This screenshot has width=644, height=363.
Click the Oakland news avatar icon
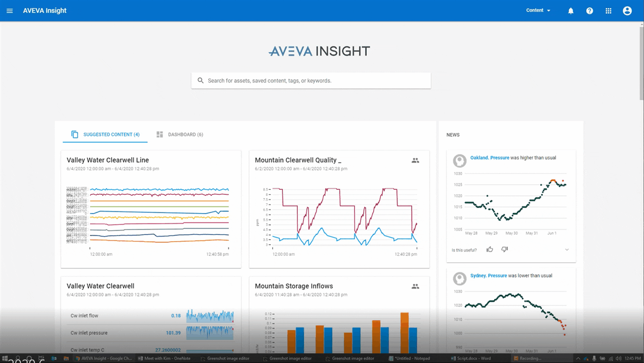click(x=459, y=161)
